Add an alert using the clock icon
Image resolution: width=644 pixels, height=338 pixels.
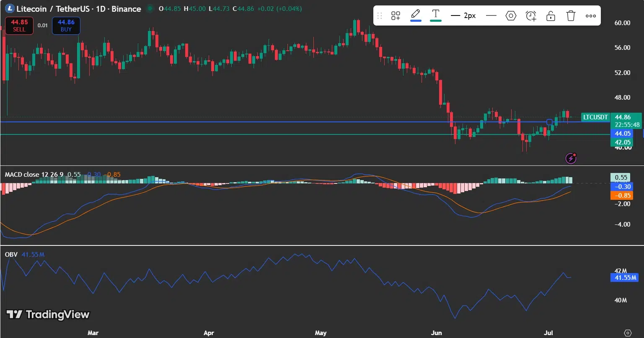click(x=531, y=16)
